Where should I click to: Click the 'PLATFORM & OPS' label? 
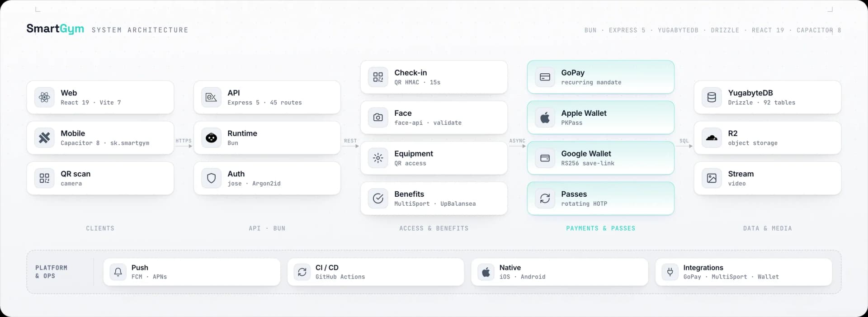coord(52,272)
